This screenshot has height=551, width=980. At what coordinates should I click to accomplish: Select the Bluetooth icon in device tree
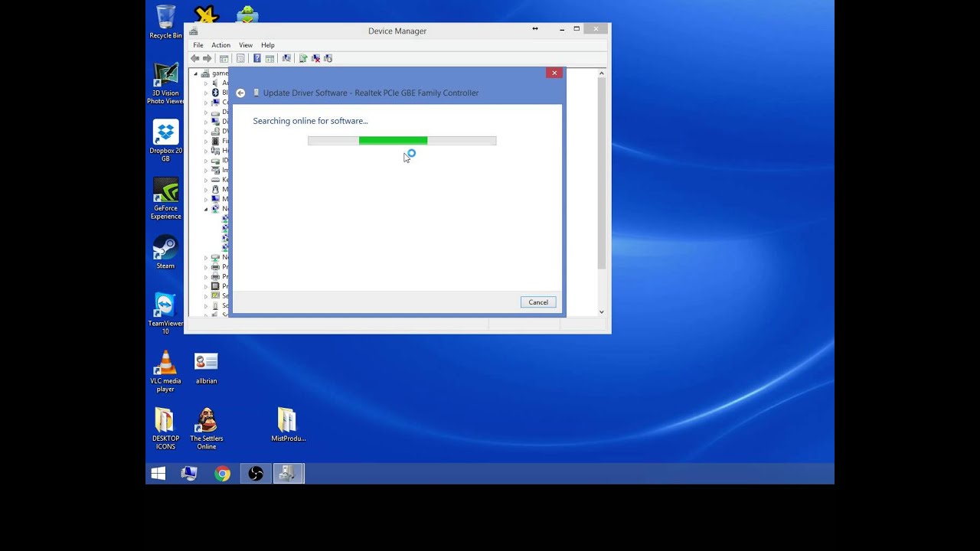tap(216, 93)
